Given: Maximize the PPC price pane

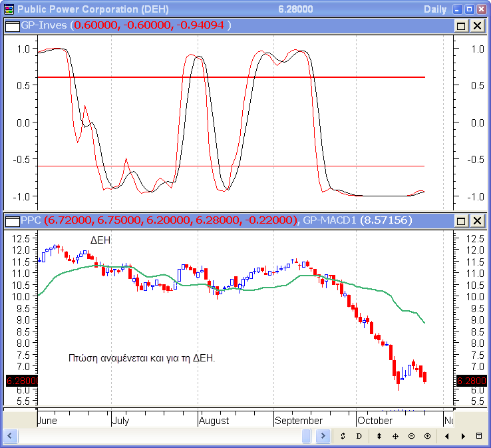Looking at the screenshot, I should coord(461,220).
